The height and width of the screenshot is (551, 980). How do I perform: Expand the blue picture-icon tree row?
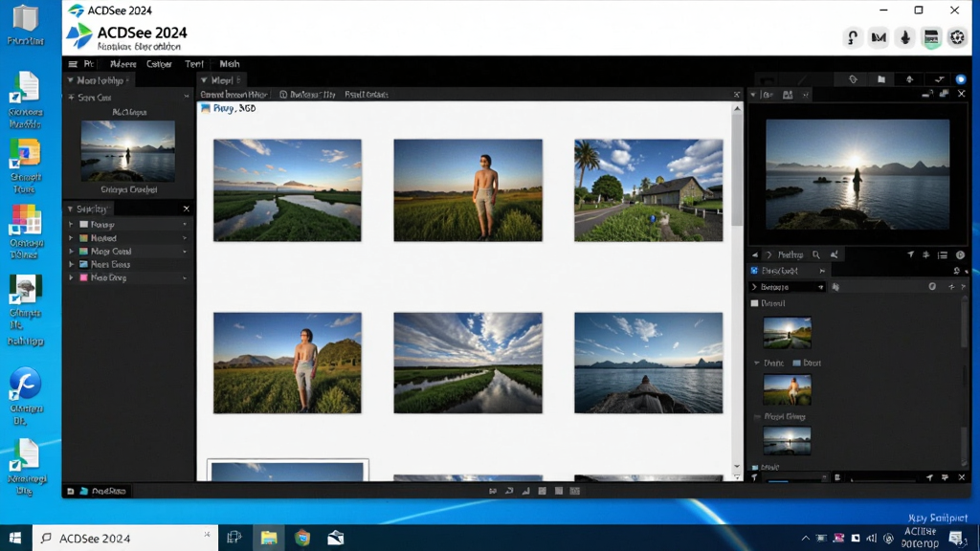[71, 264]
